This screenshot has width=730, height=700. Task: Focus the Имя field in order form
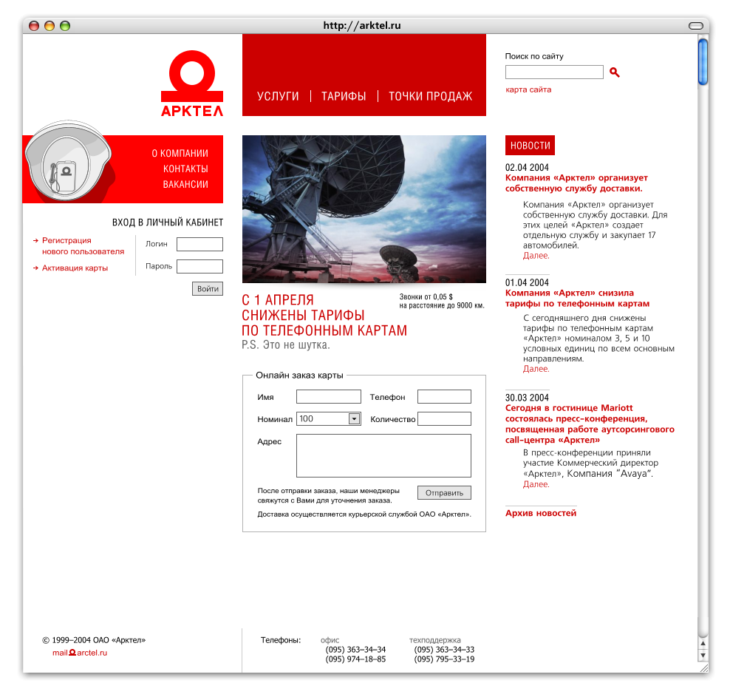[x=329, y=397]
